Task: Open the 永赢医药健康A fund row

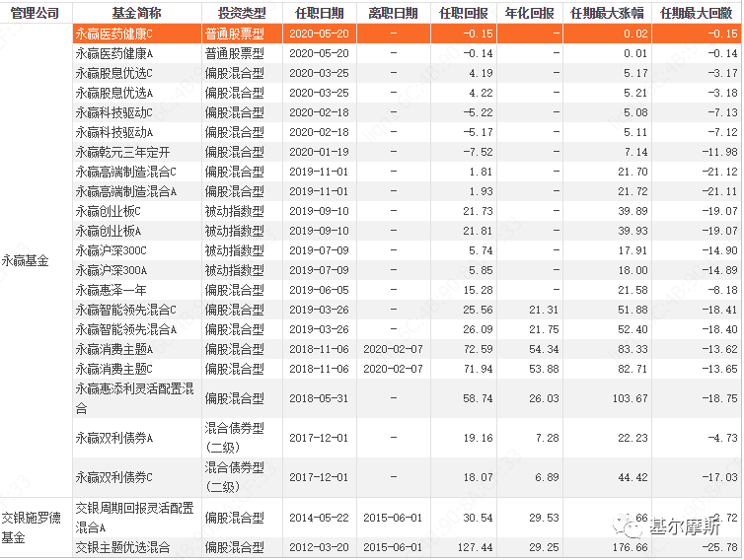Action: click(x=114, y=53)
